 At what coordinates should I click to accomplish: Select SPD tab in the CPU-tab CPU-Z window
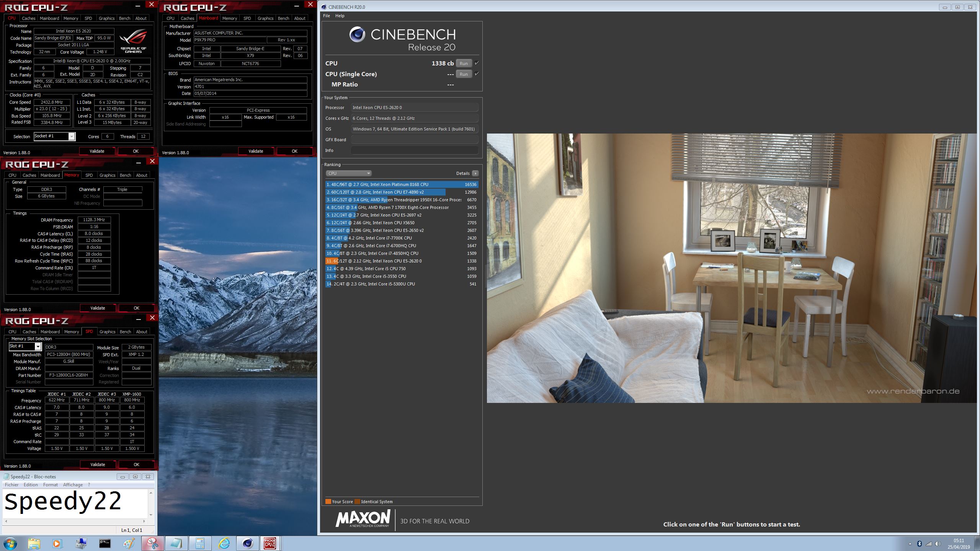88,18
